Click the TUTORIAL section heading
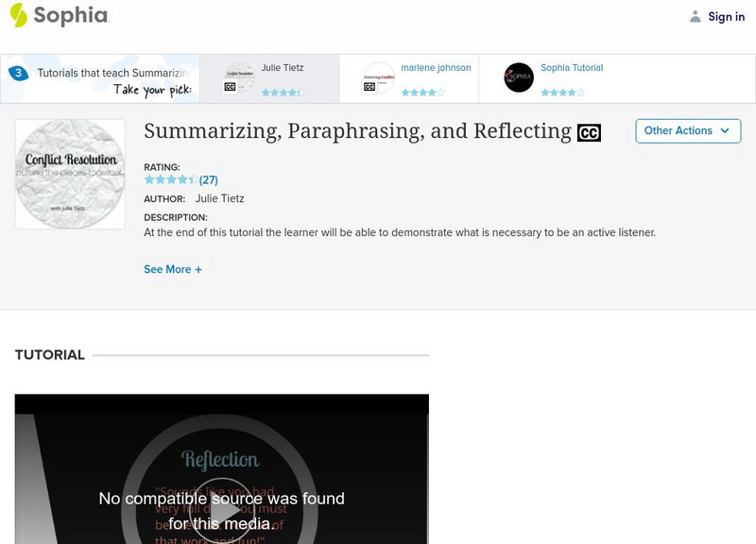The height and width of the screenshot is (544, 756). [x=50, y=355]
